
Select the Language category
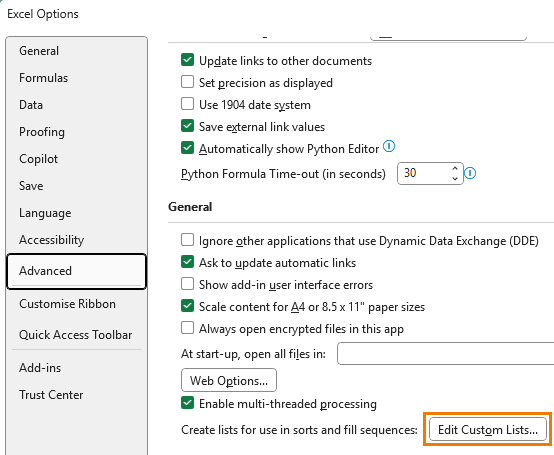77,213
